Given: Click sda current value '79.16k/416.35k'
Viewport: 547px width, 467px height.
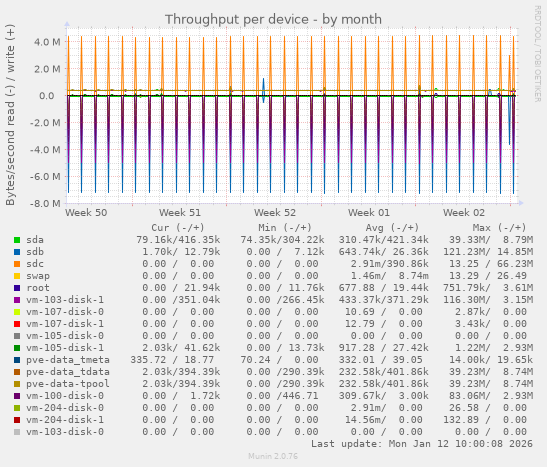Looking at the screenshot, I should click(x=178, y=240).
